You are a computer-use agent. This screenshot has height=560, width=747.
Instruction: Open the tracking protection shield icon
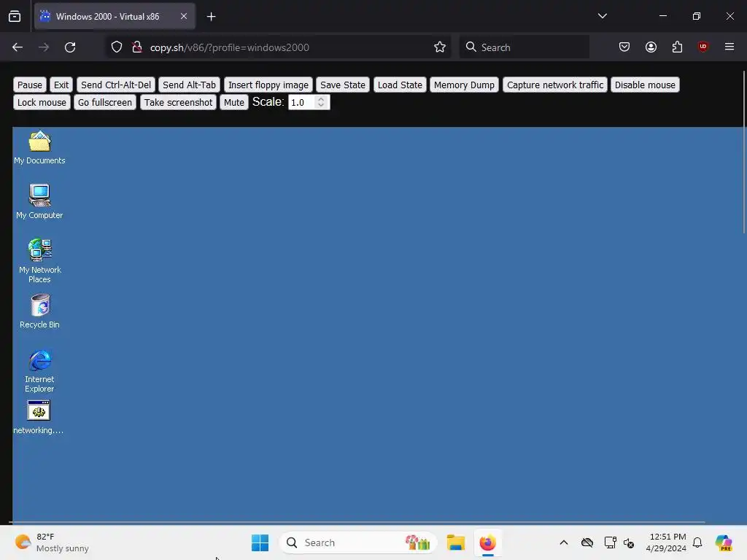117,47
